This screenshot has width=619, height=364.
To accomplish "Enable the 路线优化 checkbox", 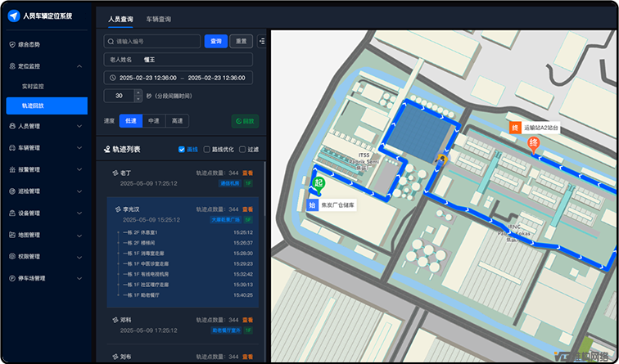I will (x=207, y=150).
